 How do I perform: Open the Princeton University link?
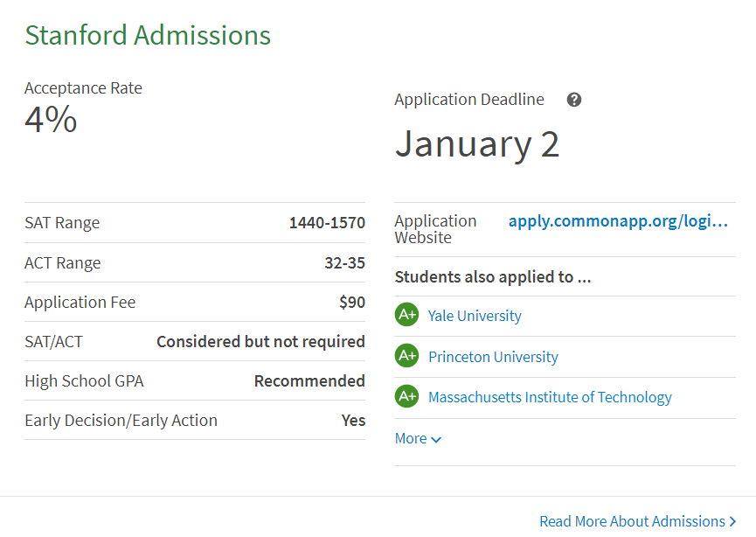coord(493,357)
